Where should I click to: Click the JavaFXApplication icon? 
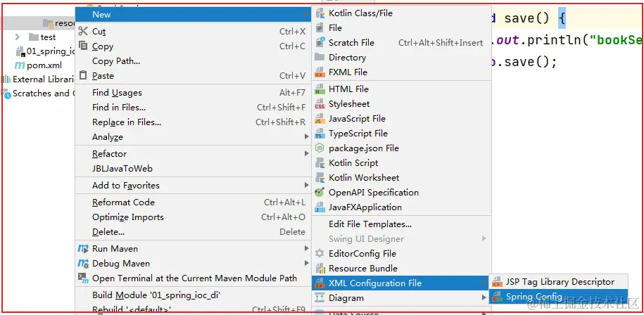(320, 207)
